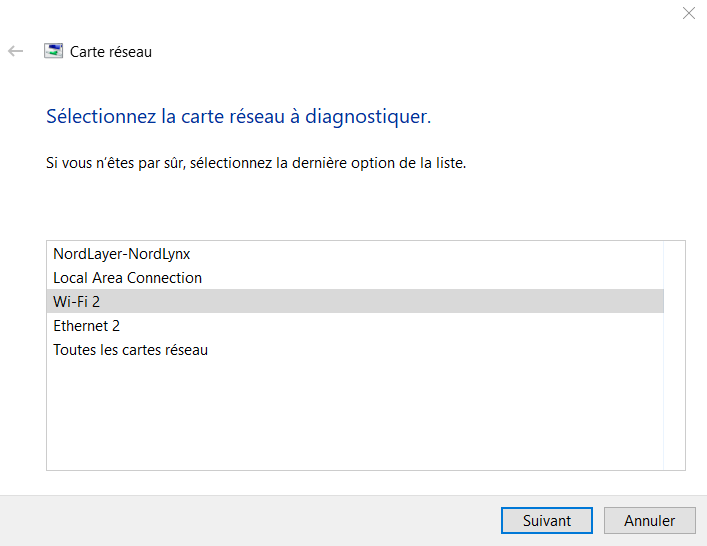This screenshot has height=546, width=707.
Task: Close the diagnostic wizard window
Action: [x=688, y=13]
